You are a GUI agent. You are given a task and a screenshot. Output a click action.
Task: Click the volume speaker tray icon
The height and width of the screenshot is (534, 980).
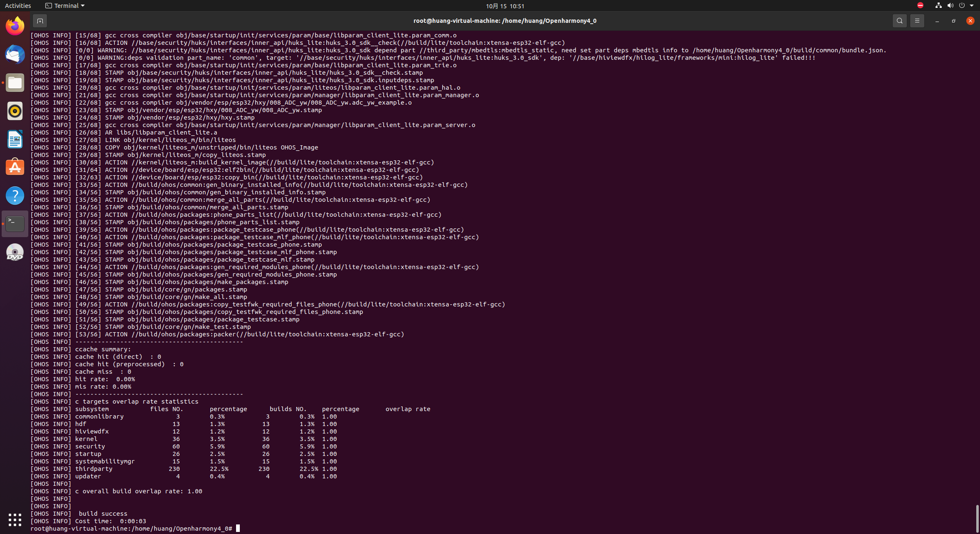tap(950, 5)
